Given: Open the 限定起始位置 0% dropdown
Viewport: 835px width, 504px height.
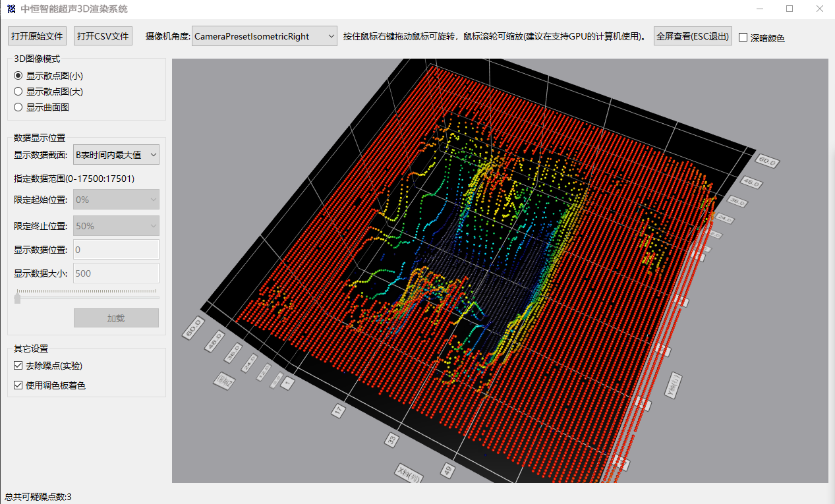Looking at the screenshot, I should tap(116, 200).
